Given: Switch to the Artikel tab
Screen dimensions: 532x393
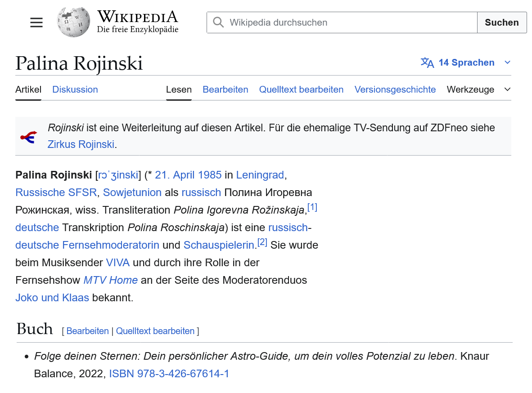Looking at the screenshot, I should 28,89.
